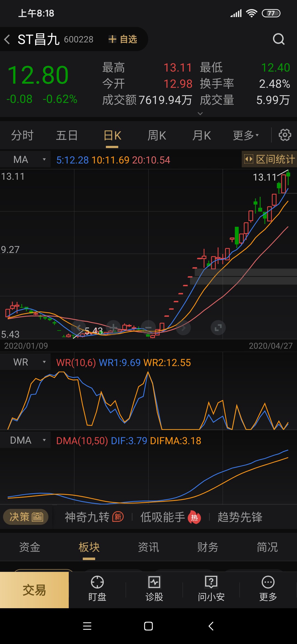Switch to 资金 capital tab

click(x=30, y=547)
